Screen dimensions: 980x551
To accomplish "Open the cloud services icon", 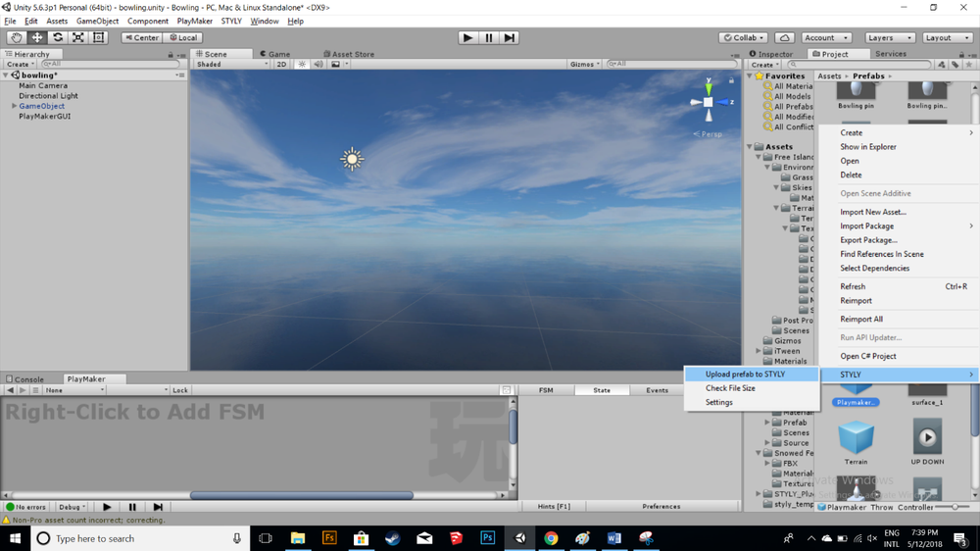I will coord(784,37).
